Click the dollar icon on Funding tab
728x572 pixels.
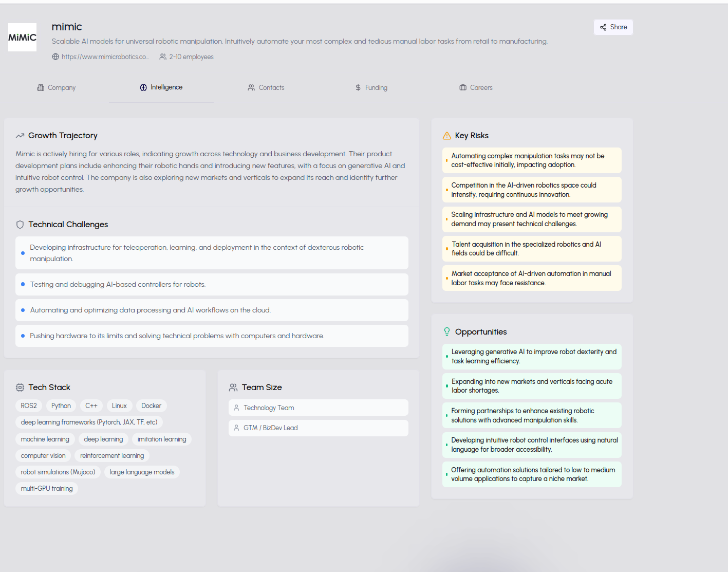pos(358,88)
